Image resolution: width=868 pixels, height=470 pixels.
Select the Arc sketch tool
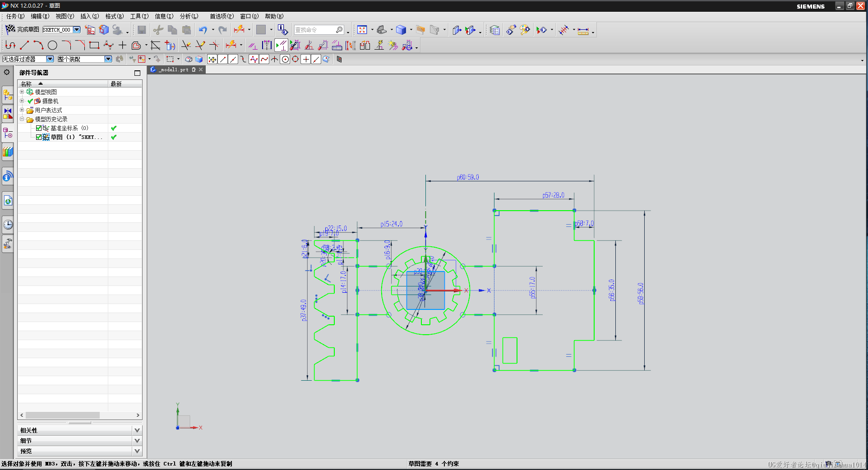point(38,45)
